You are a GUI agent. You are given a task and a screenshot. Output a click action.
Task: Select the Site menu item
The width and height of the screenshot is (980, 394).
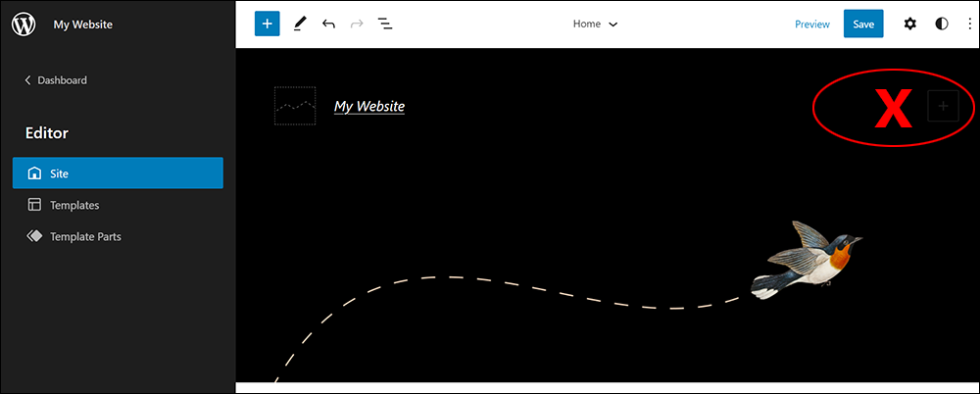pyautogui.click(x=118, y=173)
